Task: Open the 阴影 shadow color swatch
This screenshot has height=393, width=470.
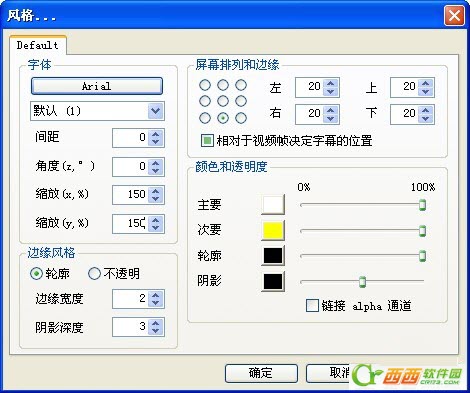Action: tap(273, 281)
